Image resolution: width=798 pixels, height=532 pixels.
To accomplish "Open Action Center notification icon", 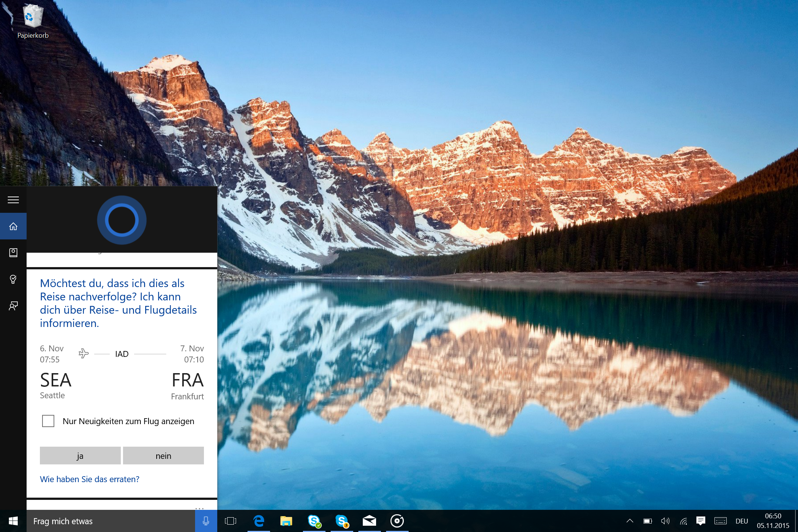I will click(x=700, y=521).
